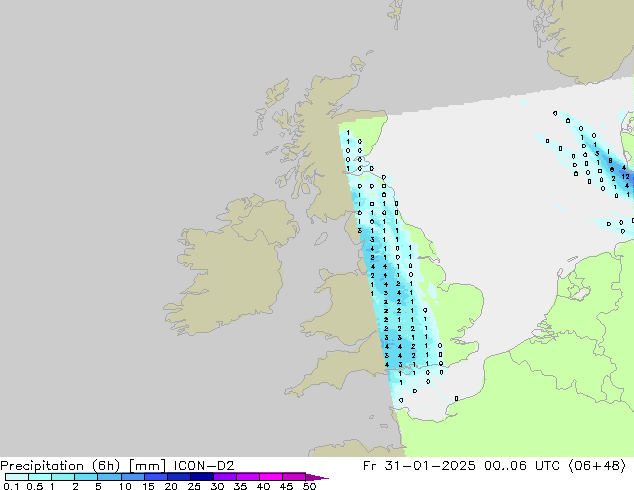
Task: Click the 20–25 mm legend color box
Action: (179, 477)
